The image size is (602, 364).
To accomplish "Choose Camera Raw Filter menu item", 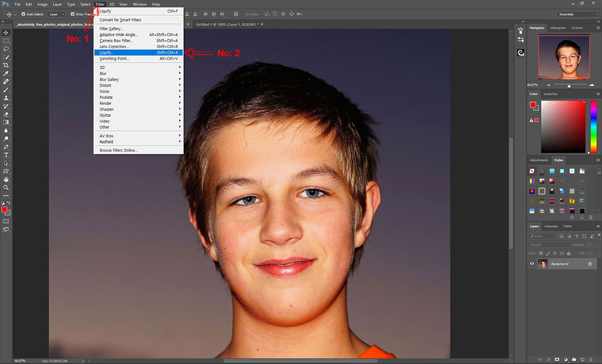I will pos(139,41).
